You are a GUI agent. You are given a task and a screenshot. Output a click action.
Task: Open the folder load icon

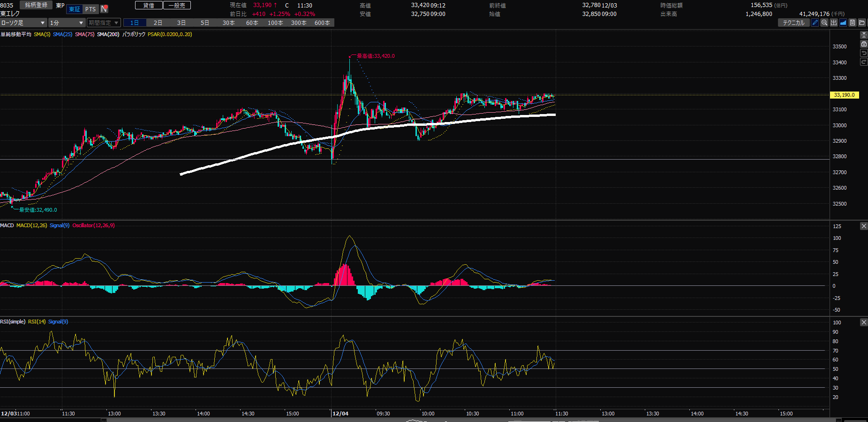(x=862, y=23)
